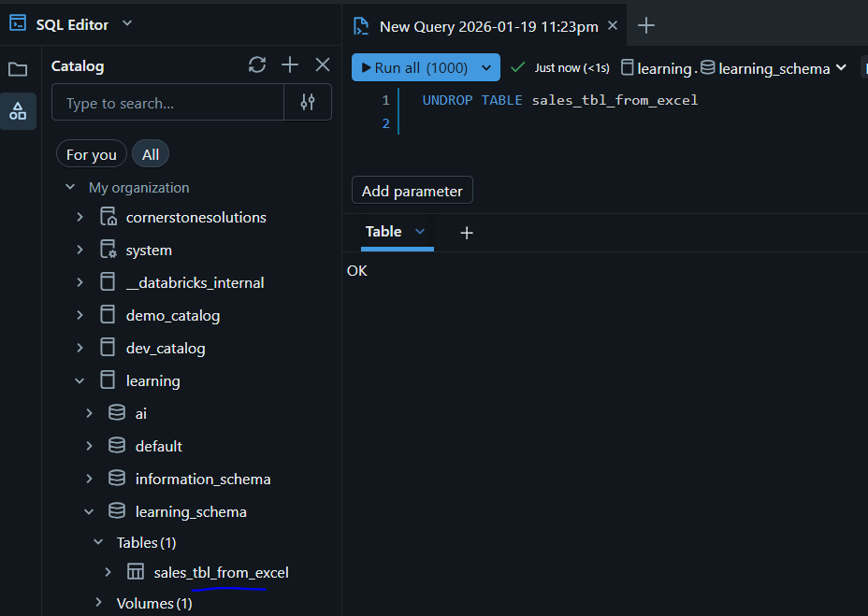Open a new query tab
The height and width of the screenshot is (616, 868).
click(646, 25)
